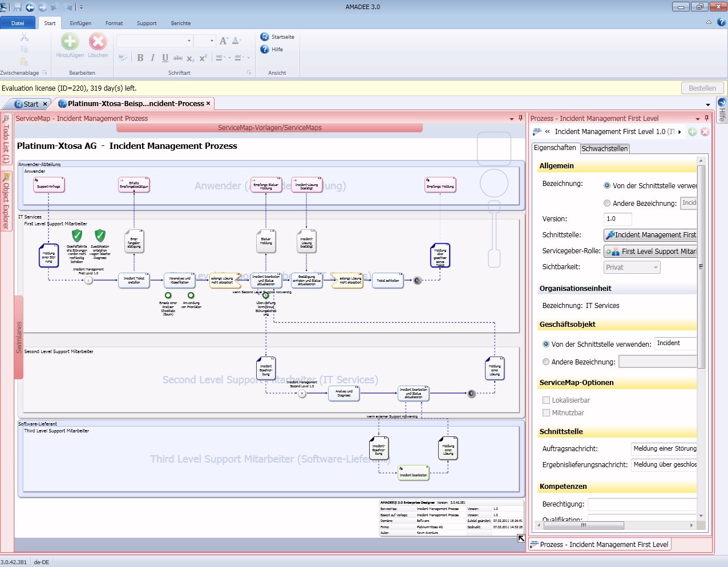Screen dimensions: 728x567
Task: Select 'Andere Bezeichnung' radio under Geschäftsobjekt
Action: pos(546,362)
